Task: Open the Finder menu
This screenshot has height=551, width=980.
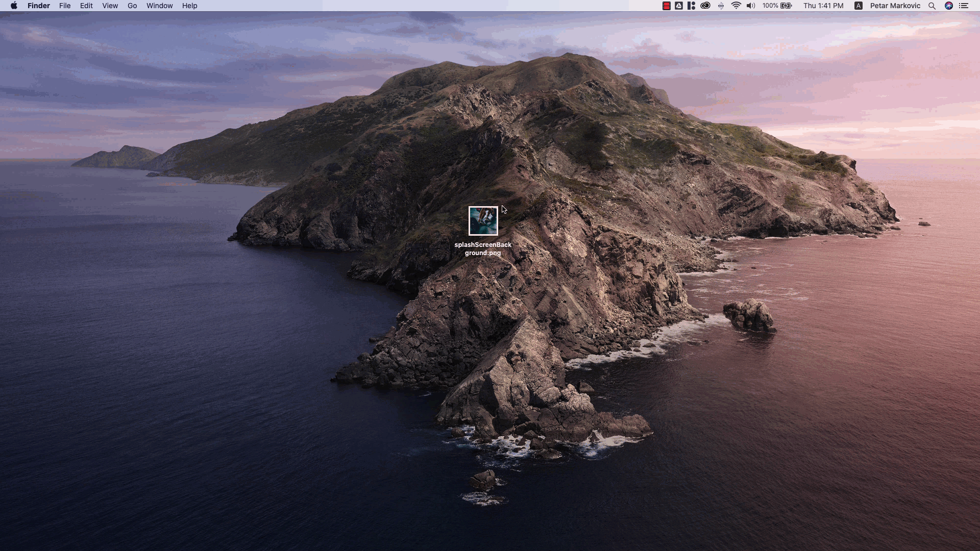Action: [39, 6]
